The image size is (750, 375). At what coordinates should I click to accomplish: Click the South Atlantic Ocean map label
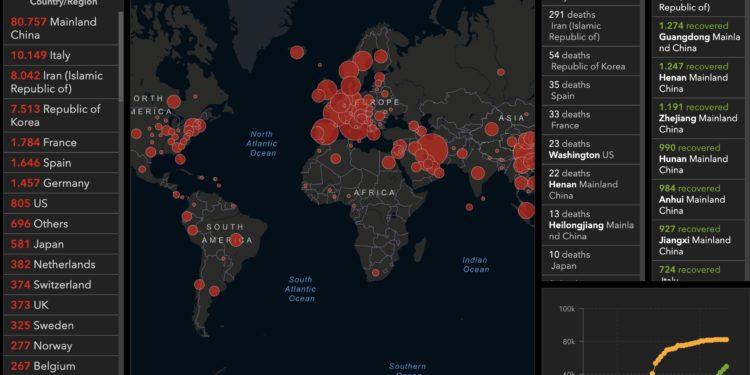click(301, 289)
